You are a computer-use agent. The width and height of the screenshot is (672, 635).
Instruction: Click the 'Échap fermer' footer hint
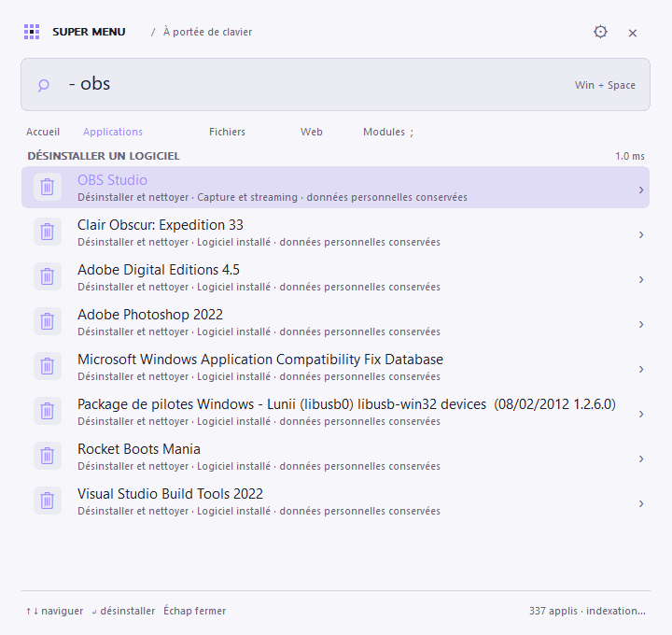[194, 611]
